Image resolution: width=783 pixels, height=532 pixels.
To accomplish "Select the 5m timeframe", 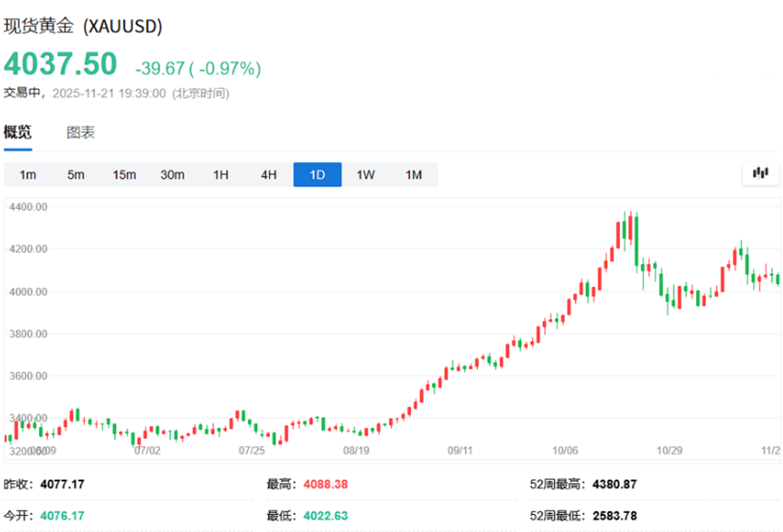I will pyautogui.click(x=76, y=175).
